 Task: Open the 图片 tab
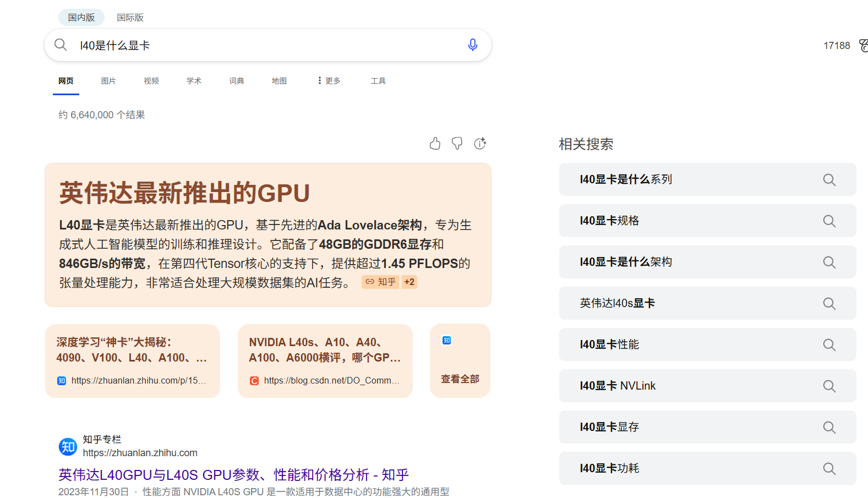click(108, 81)
